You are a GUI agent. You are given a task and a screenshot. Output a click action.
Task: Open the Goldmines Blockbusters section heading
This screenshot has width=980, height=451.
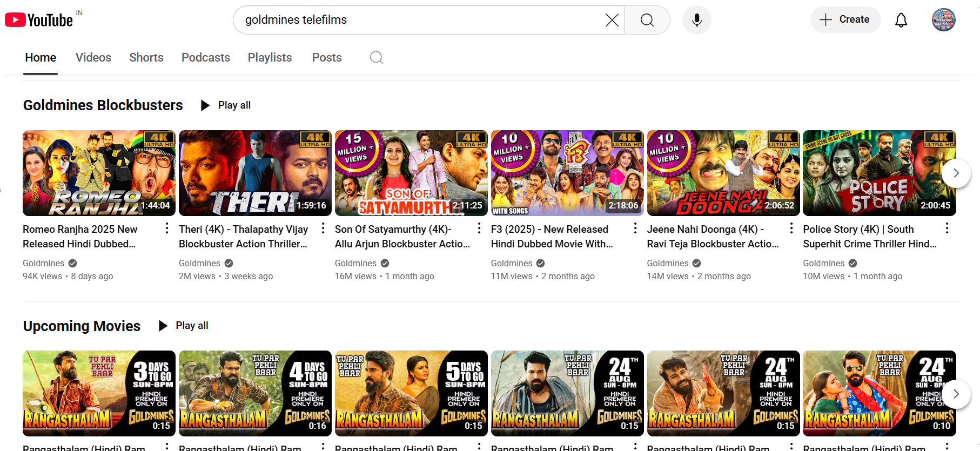[x=103, y=105]
